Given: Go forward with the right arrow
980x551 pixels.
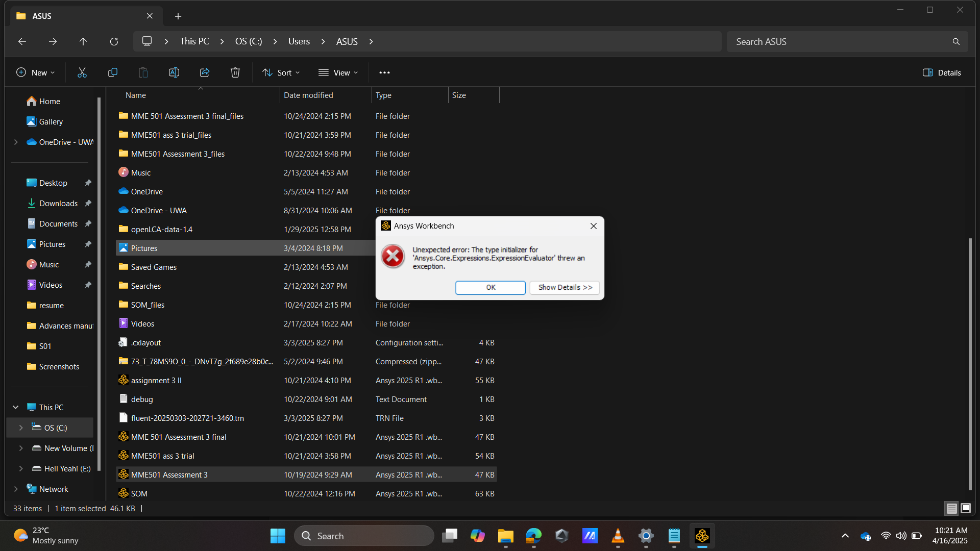Looking at the screenshot, I should [x=53, y=41].
